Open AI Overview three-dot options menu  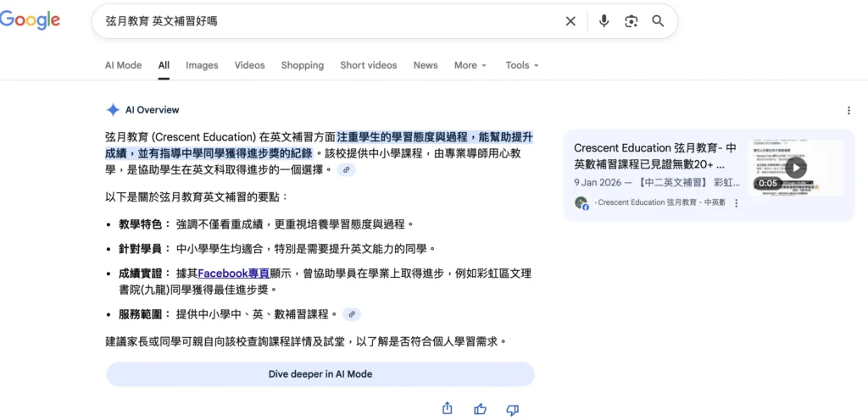[849, 111]
